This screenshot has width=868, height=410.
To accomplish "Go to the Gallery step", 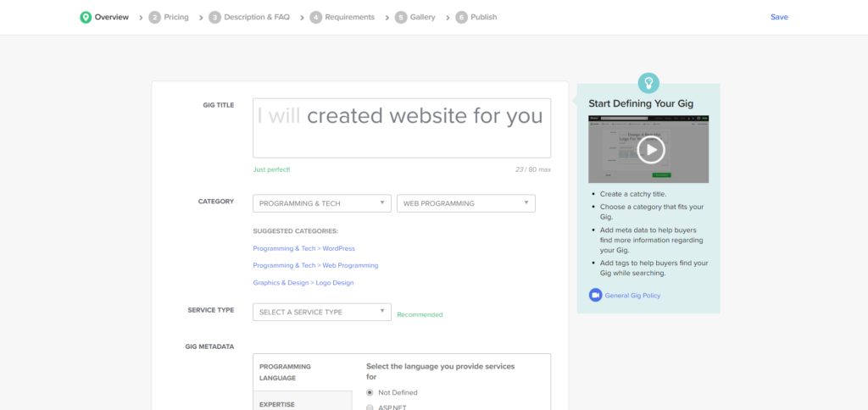I will click(x=422, y=17).
